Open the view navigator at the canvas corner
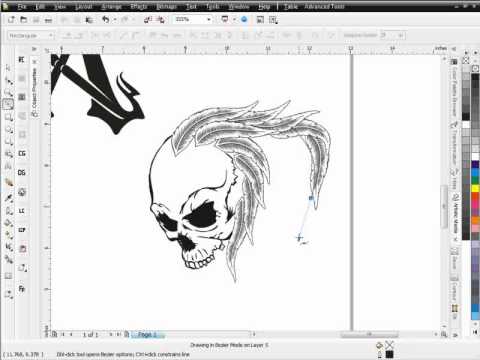This screenshot has width=480, height=360. 444,334
